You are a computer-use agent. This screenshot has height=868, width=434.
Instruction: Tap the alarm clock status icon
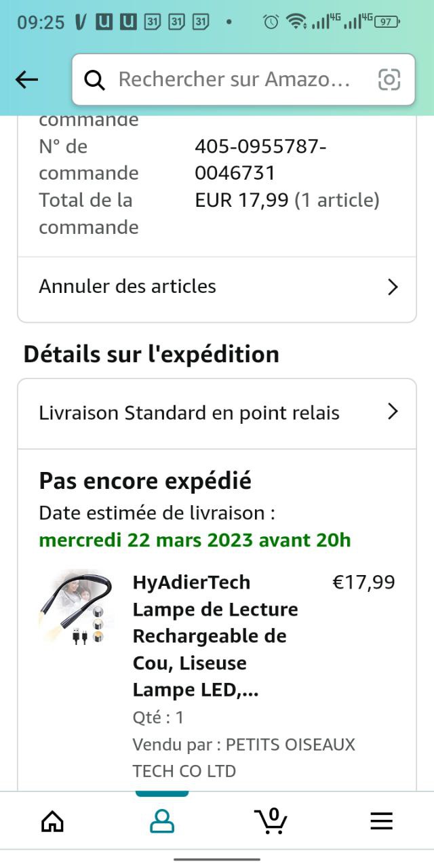tap(271, 22)
